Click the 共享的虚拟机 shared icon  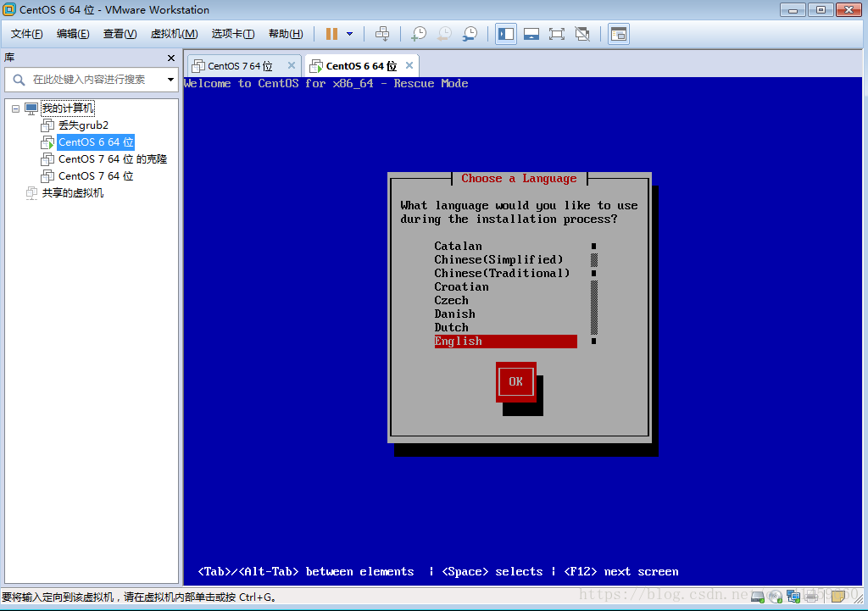click(31, 192)
